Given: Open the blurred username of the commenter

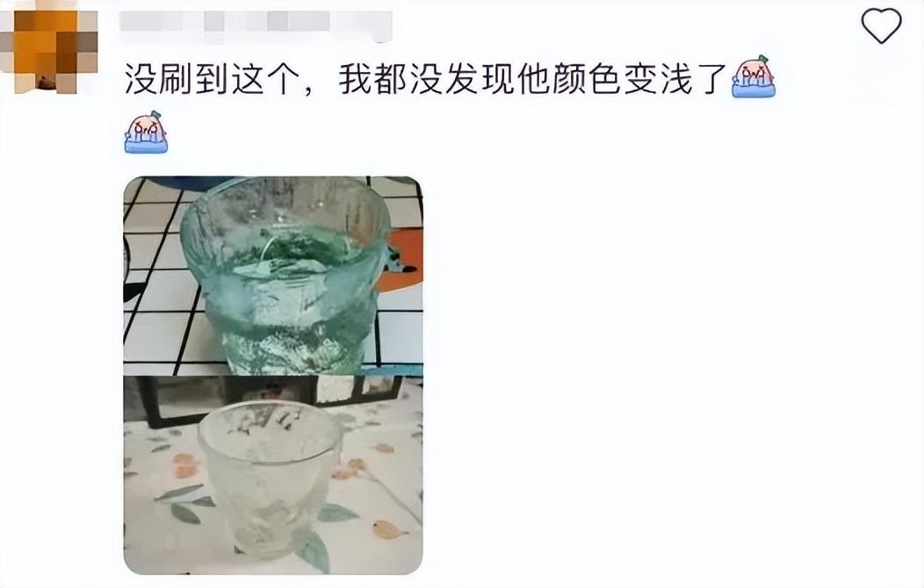Looking at the screenshot, I should [x=256, y=25].
